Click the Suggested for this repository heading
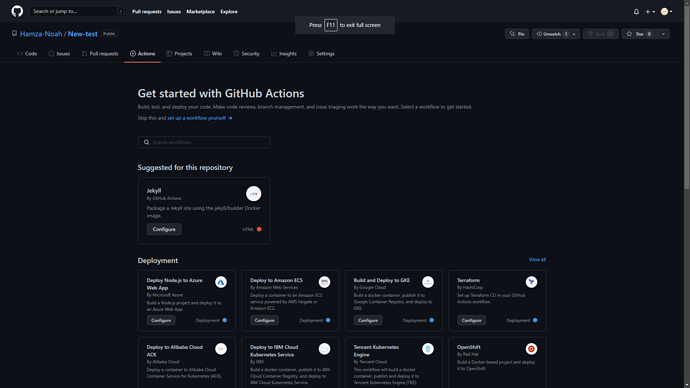The width and height of the screenshot is (690, 388). (x=185, y=168)
